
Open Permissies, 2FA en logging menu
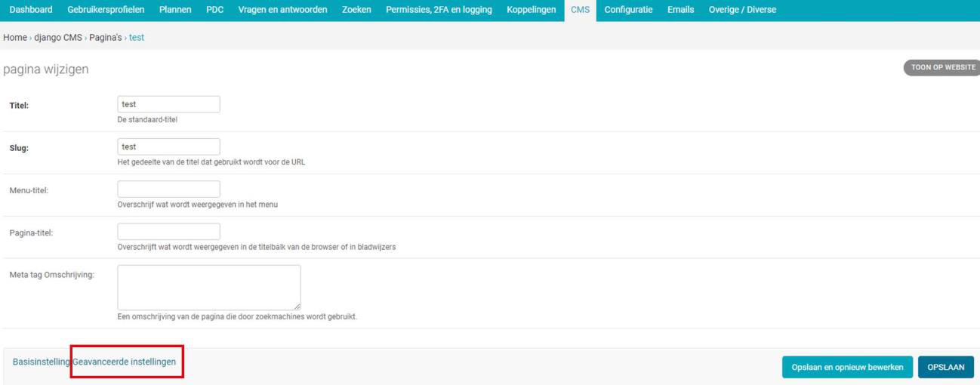point(439,10)
